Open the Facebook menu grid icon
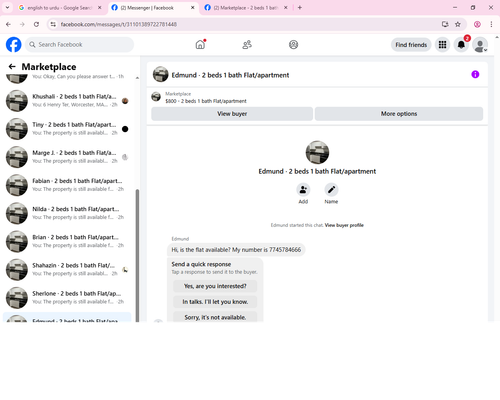500x400 pixels. tap(442, 45)
